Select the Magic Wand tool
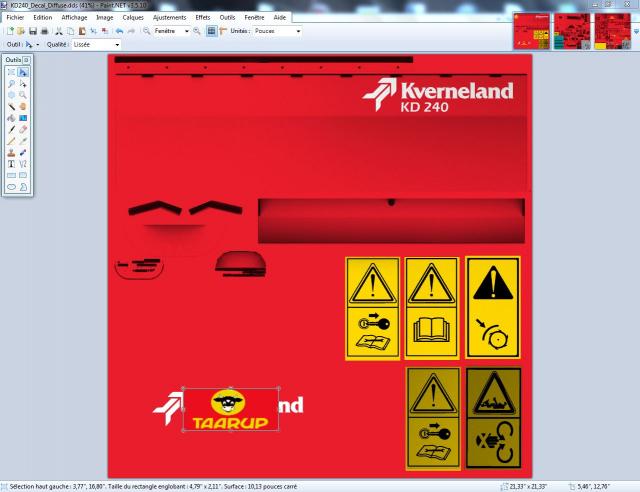 [11, 107]
